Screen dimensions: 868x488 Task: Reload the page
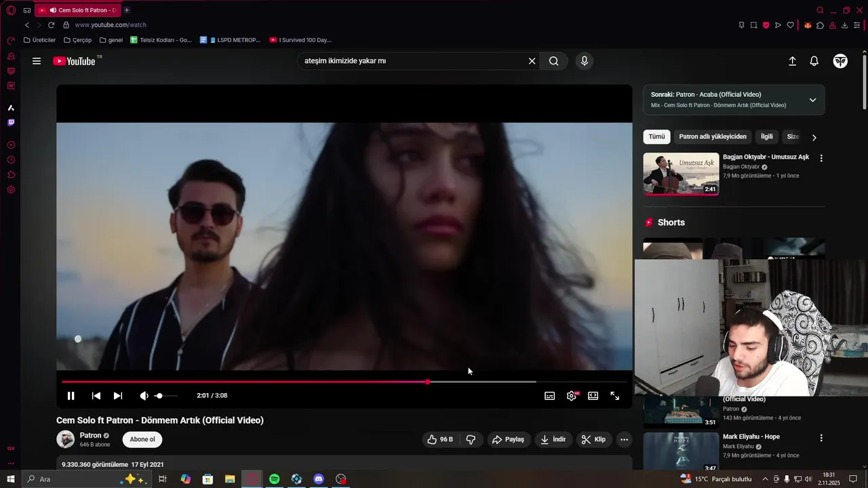tap(51, 25)
